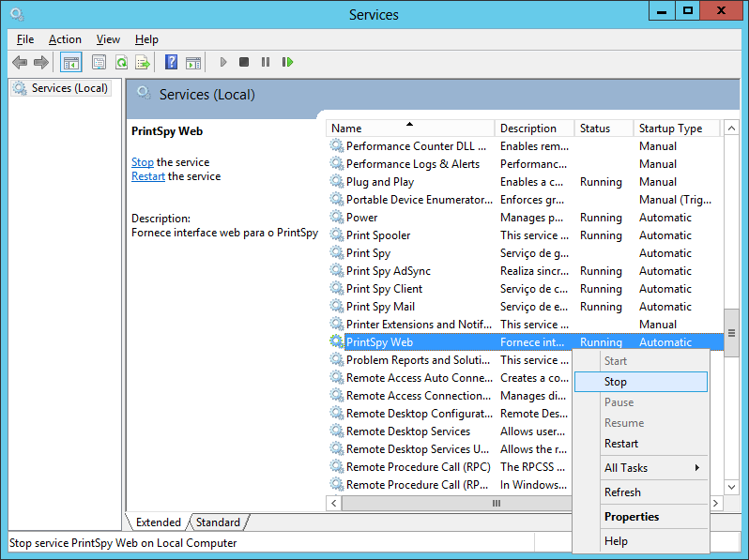
Task: Choose Restart in the context menu
Action: [640, 444]
